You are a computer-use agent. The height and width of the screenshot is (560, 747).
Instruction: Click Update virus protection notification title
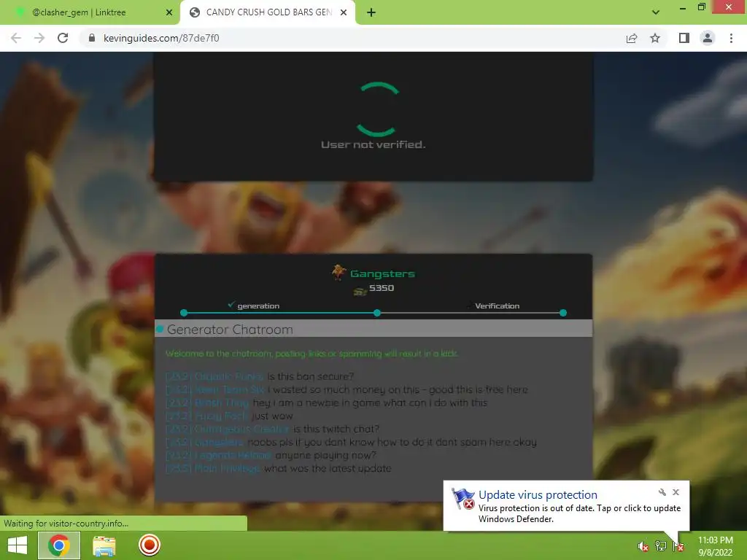[538, 495]
